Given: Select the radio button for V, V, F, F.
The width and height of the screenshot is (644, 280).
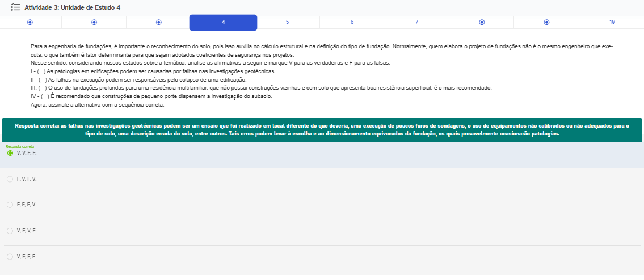Looking at the screenshot, I should [x=10, y=153].
